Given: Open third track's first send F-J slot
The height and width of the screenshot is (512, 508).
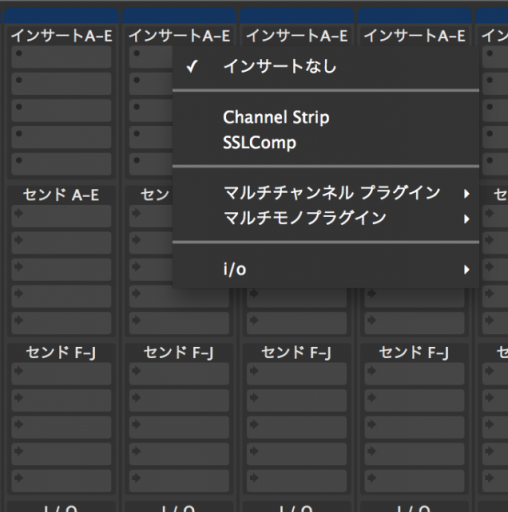Looking at the screenshot, I should click(297, 374).
